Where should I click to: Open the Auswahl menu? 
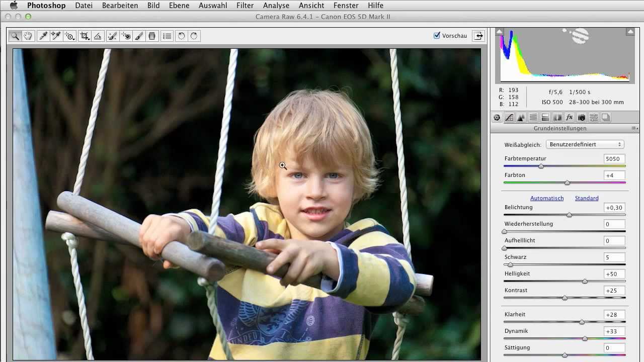point(213,6)
